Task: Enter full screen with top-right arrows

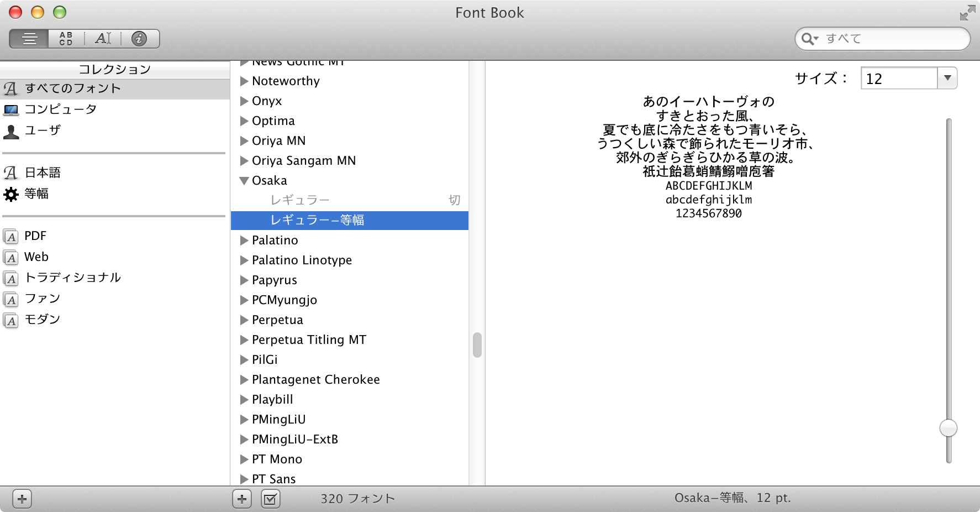Action: (x=967, y=13)
